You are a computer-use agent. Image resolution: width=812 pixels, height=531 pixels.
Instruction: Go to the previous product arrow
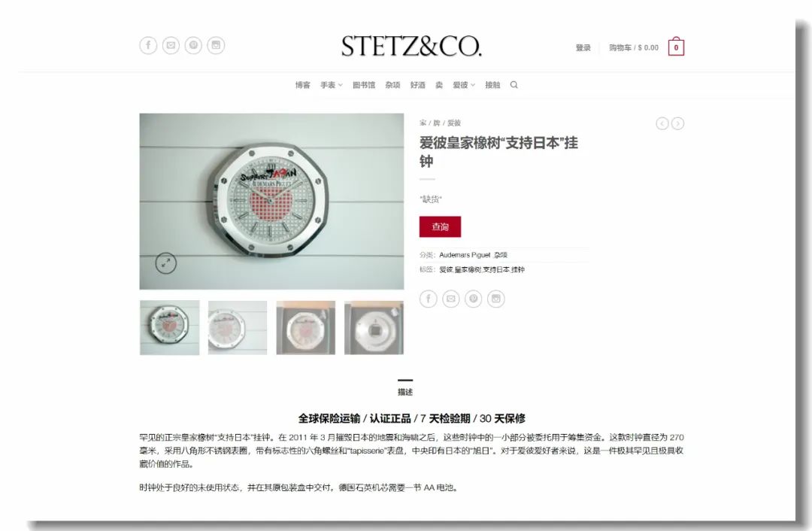(x=662, y=123)
